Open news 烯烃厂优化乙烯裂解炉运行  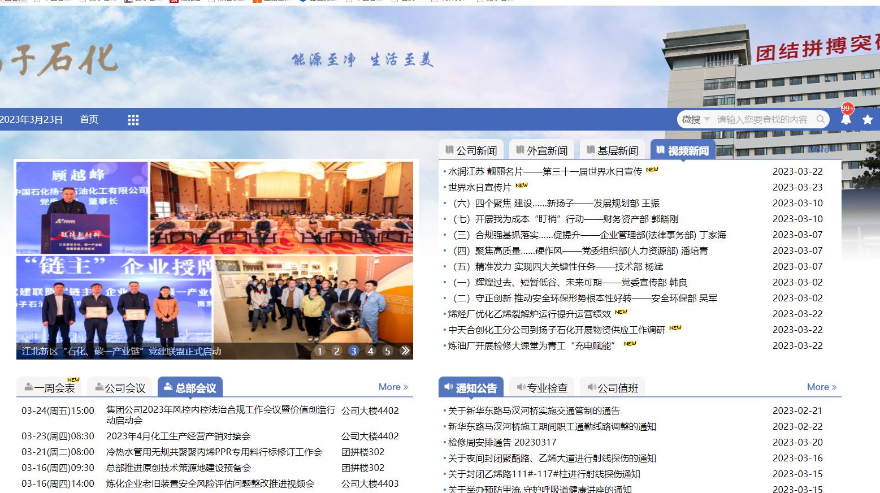pyautogui.click(x=529, y=313)
